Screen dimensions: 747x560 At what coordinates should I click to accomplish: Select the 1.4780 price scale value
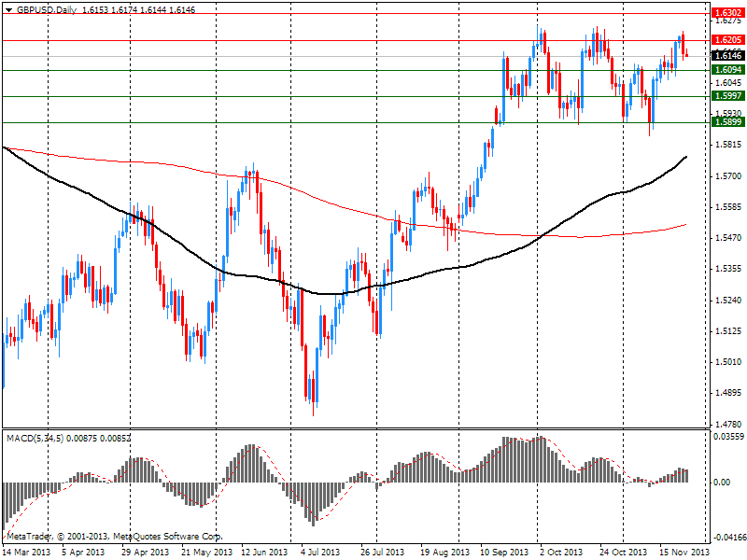click(729, 424)
